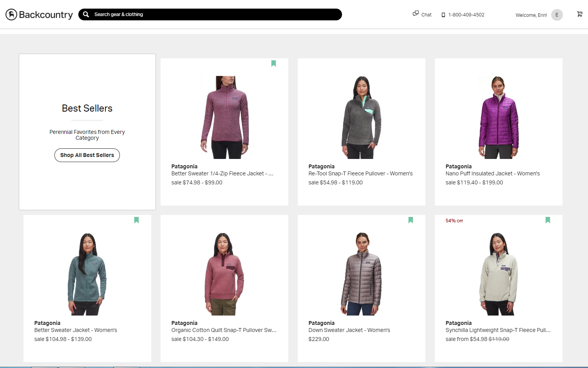Click the purple Nano Puff jacket image
This screenshot has width=588, height=368.
[499, 117]
